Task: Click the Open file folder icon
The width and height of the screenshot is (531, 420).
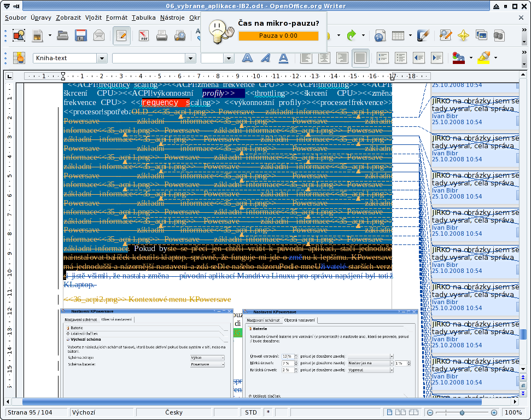Action: (x=62, y=36)
